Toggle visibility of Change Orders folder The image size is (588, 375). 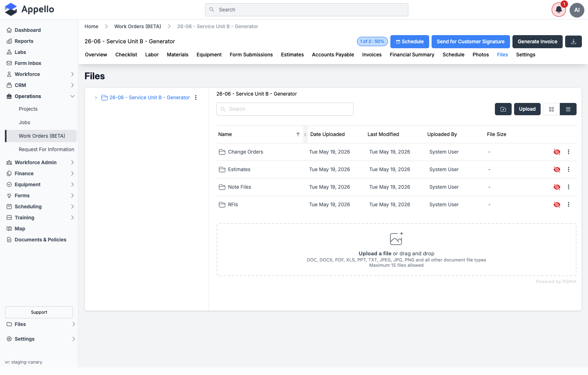(x=557, y=152)
